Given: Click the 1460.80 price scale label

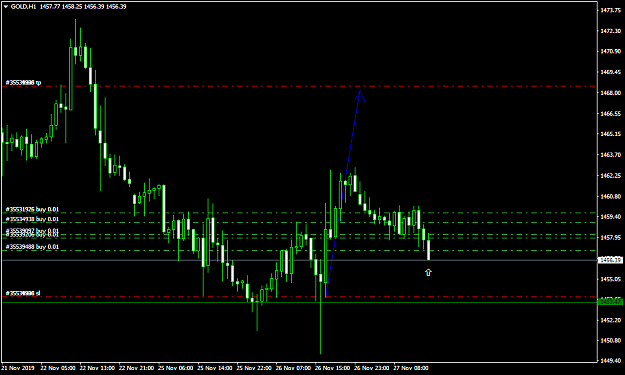Looking at the screenshot, I should tap(611, 196).
